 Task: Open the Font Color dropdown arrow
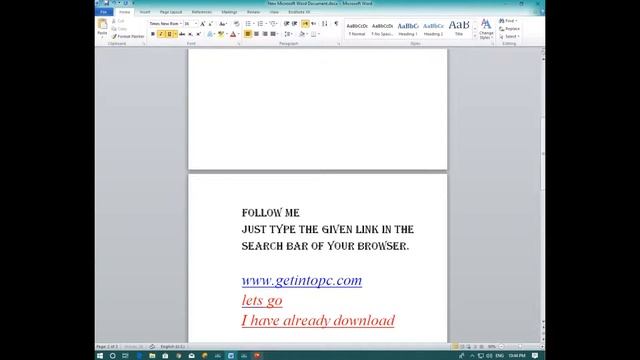(239, 34)
